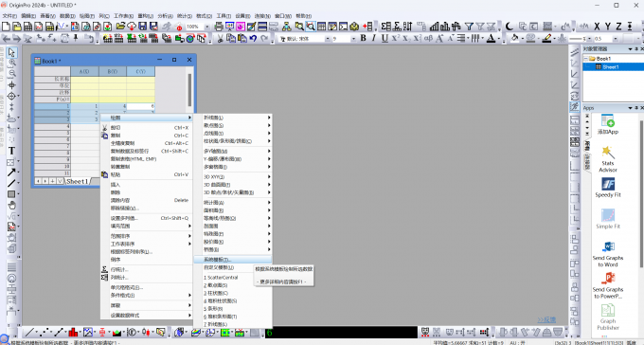Click the Simple Fit app icon
The height and width of the screenshot is (345, 644).
tap(608, 219)
